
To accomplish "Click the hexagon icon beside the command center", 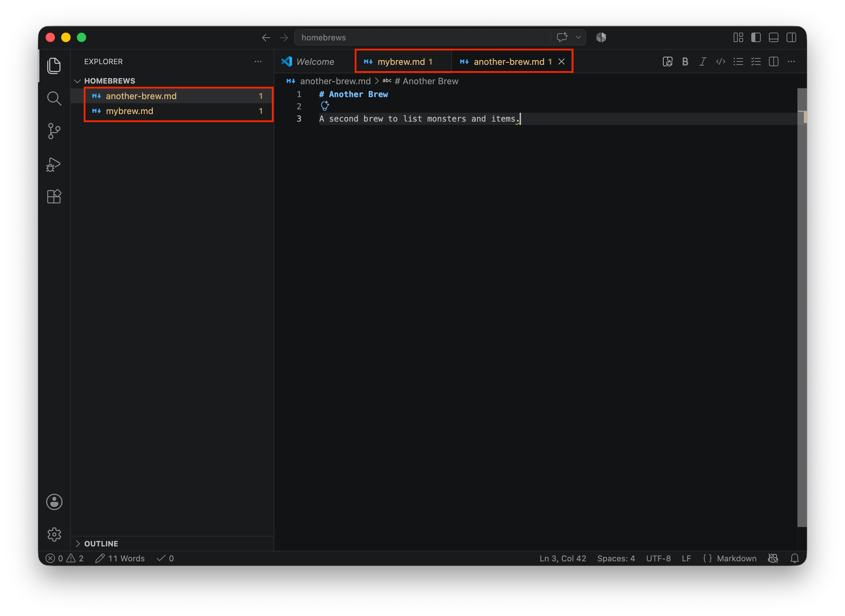I will point(601,37).
